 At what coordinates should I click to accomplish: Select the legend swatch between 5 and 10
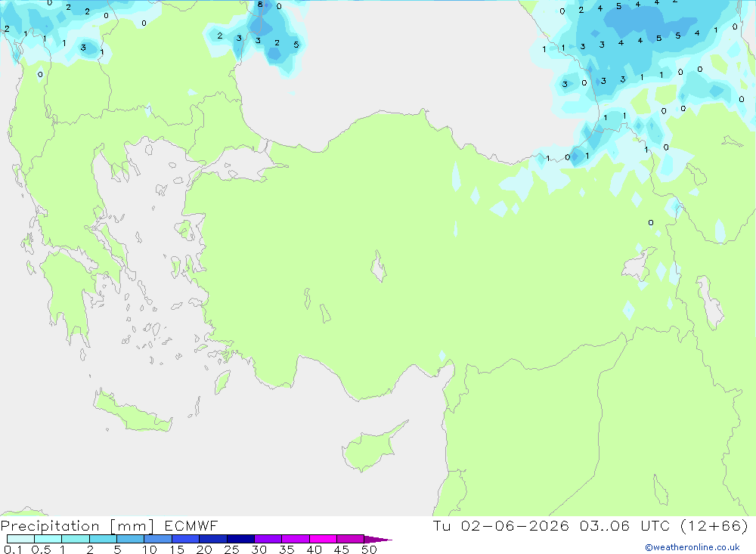tap(130, 539)
